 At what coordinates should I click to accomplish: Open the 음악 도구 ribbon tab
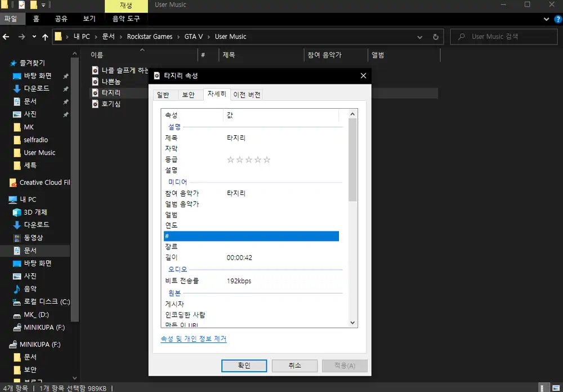coord(126,19)
